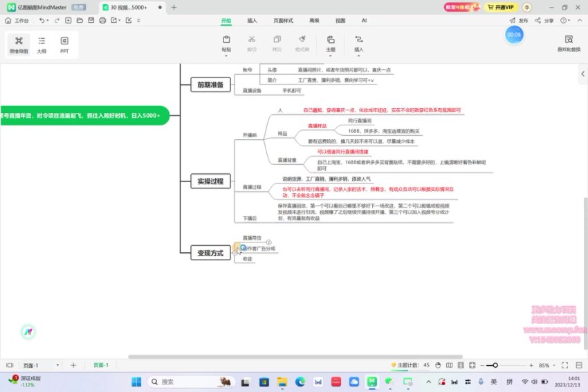This screenshot has width=588, height=392.
Task: Open the PPT presentation view
Action: click(x=64, y=44)
